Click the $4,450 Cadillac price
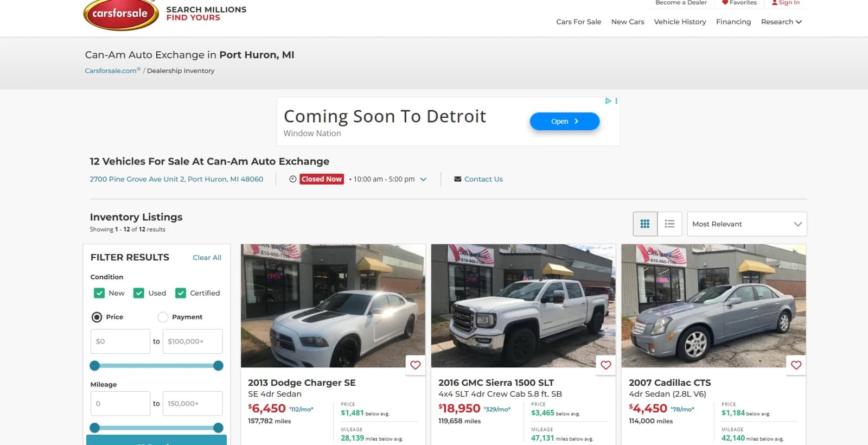868x445 pixels. (648, 408)
